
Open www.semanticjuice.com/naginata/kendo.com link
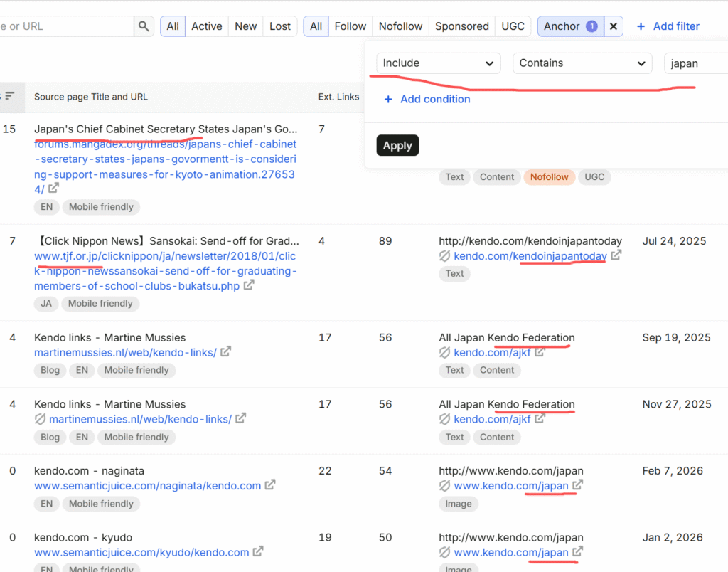tap(148, 486)
